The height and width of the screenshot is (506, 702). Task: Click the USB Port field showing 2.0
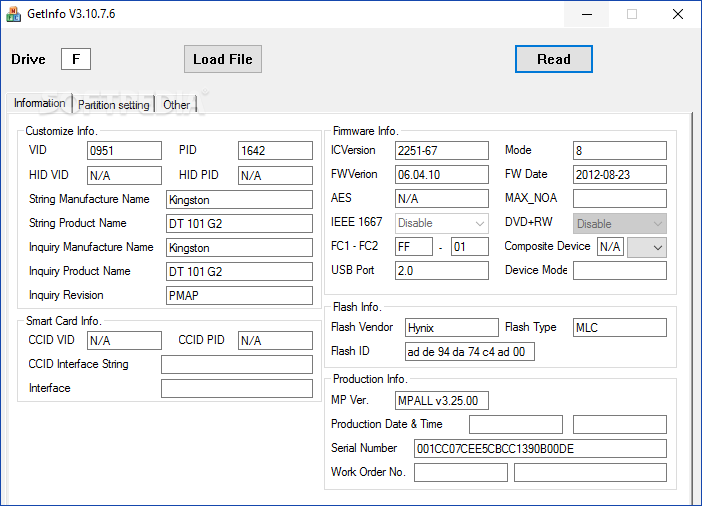441,270
